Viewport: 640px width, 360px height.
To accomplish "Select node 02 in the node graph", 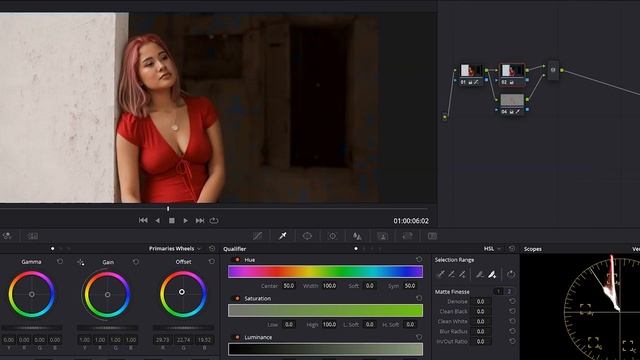I will [512, 75].
